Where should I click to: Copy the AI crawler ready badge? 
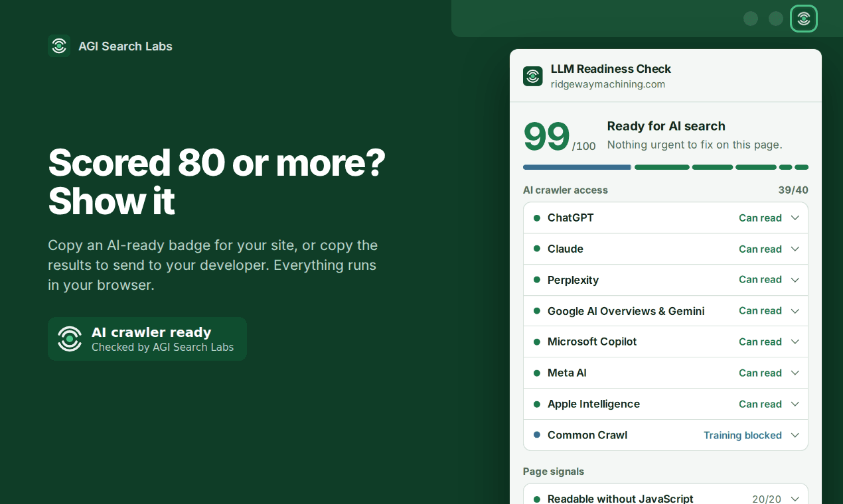click(x=147, y=339)
